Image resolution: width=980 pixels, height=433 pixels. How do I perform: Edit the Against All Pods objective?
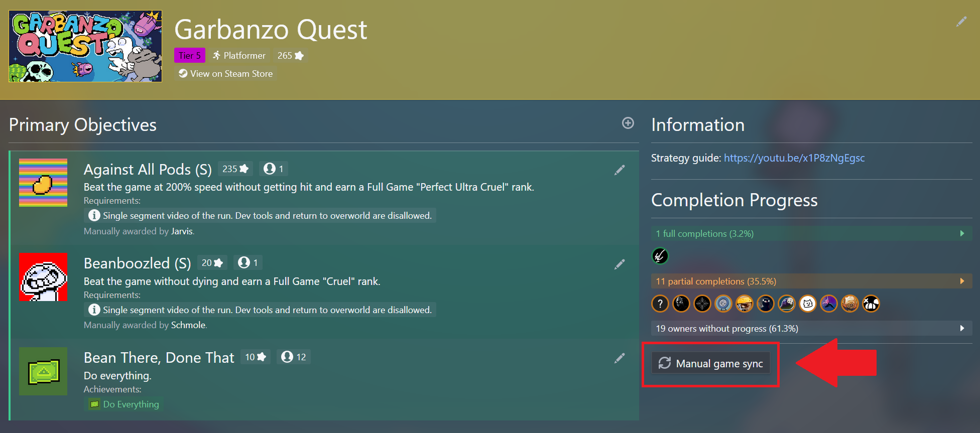point(620,170)
